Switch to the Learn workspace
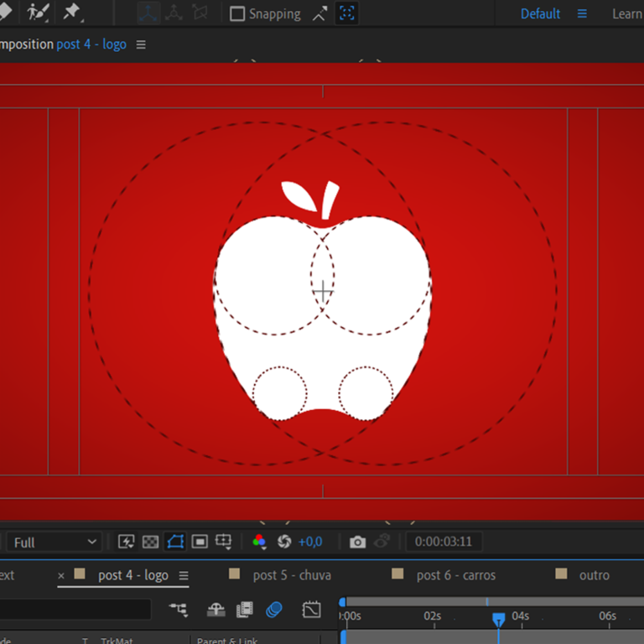This screenshot has height=644, width=644. coord(626,14)
